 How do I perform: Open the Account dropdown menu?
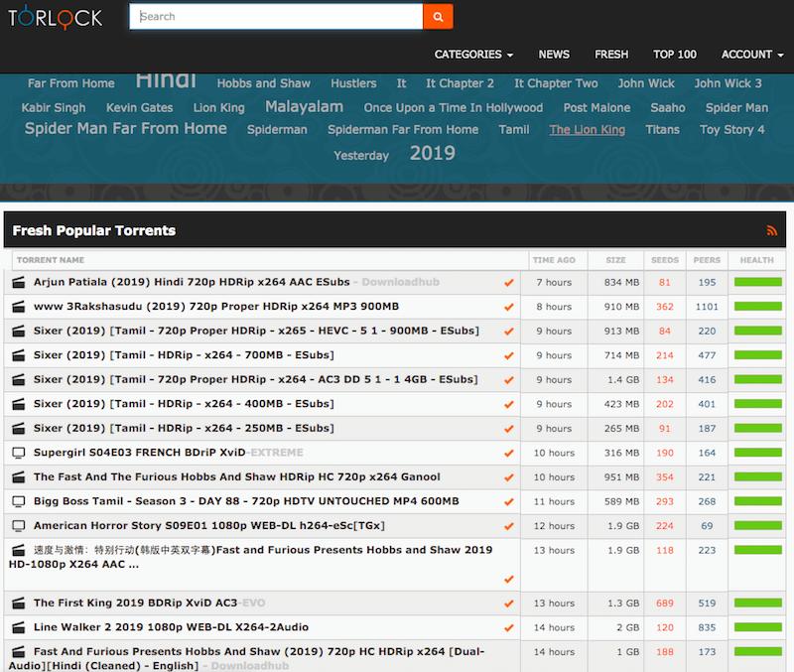click(x=751, y=55)
